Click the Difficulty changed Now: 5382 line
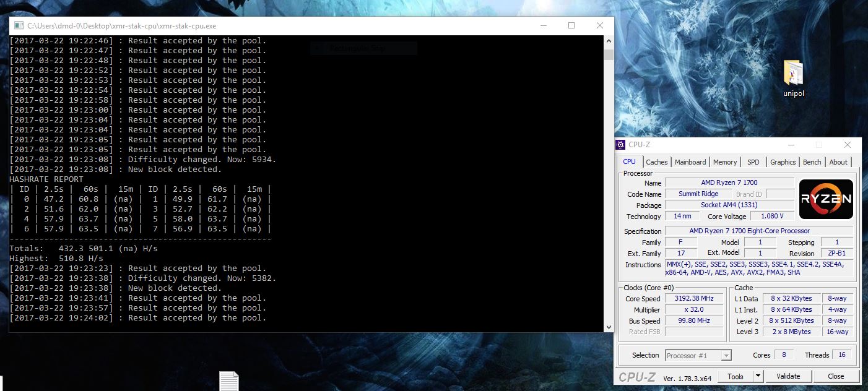The height and width of the screenshot is (391, 868). click(x=143, y=278)
